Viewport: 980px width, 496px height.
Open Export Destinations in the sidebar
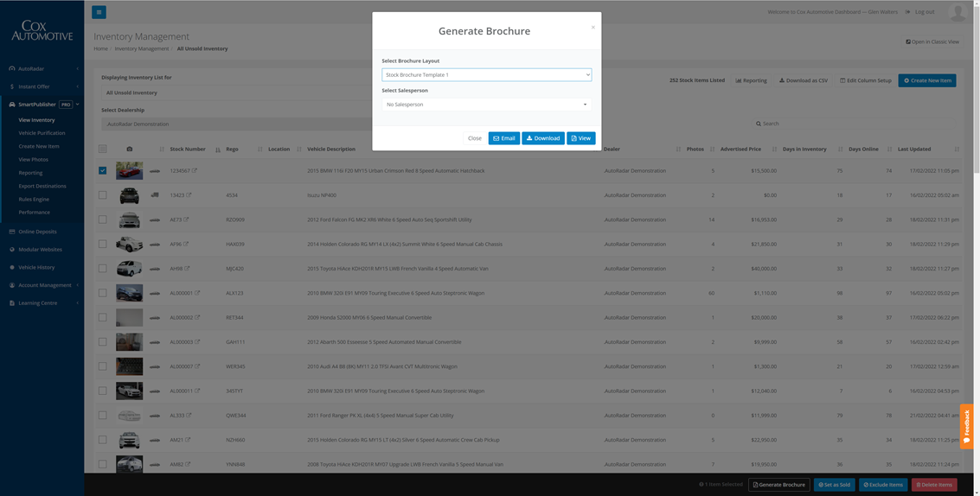[42, 186]
